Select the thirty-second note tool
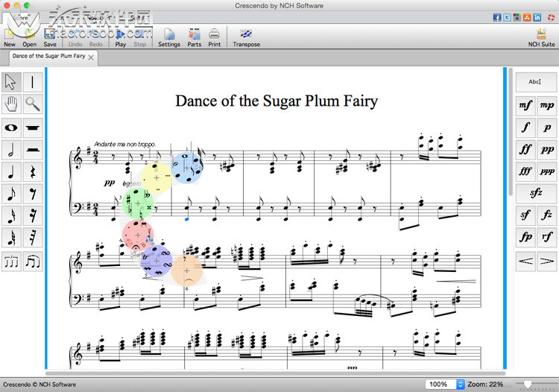This screenshot has height=392, width=559. [x=11, y=238]
